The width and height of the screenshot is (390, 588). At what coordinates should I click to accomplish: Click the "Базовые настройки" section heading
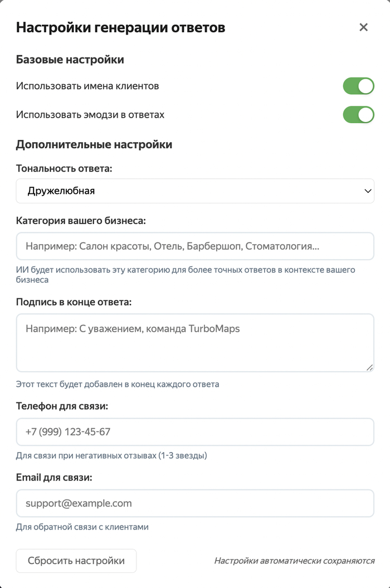(70, 59)
